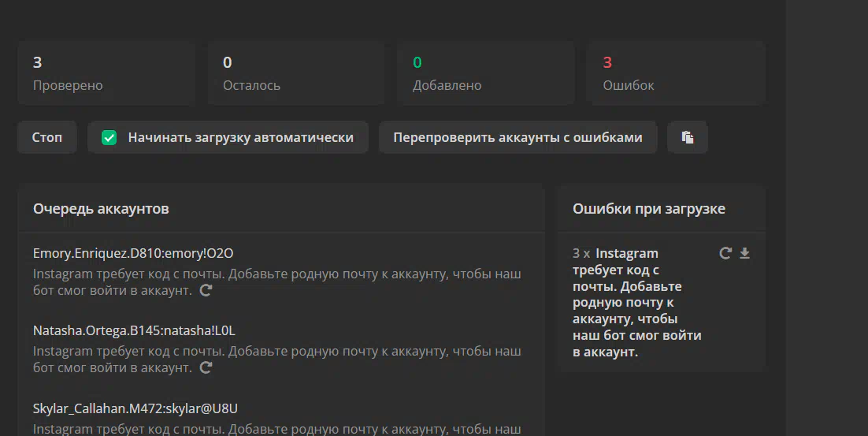Click the error description under Natasha.Ortega.B145
The height and width of the screenshot is (436, 868).
pyautogui.click(x=276, y=360)
